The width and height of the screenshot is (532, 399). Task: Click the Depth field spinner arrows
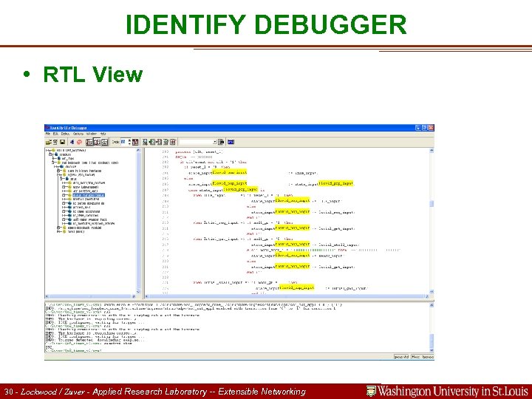click(129, 142)
